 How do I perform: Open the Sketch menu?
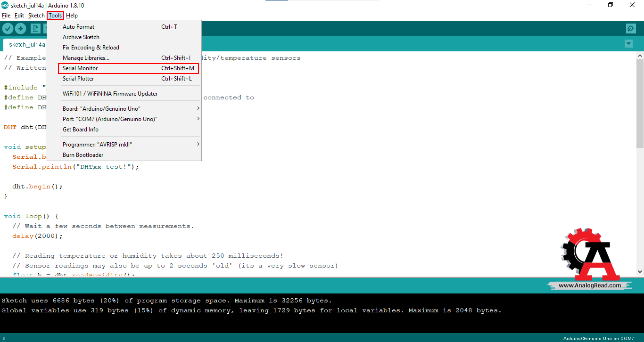[x=36, y=16]
